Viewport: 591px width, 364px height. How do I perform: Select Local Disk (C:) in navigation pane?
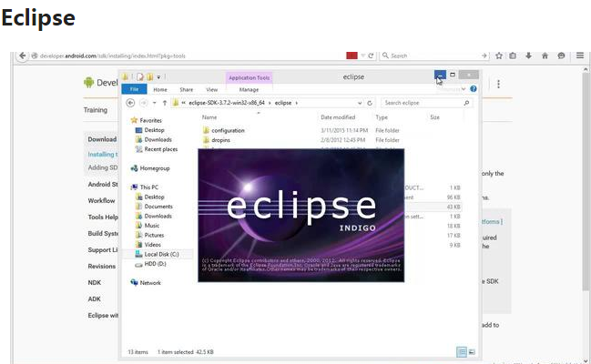tap(161, 254)
